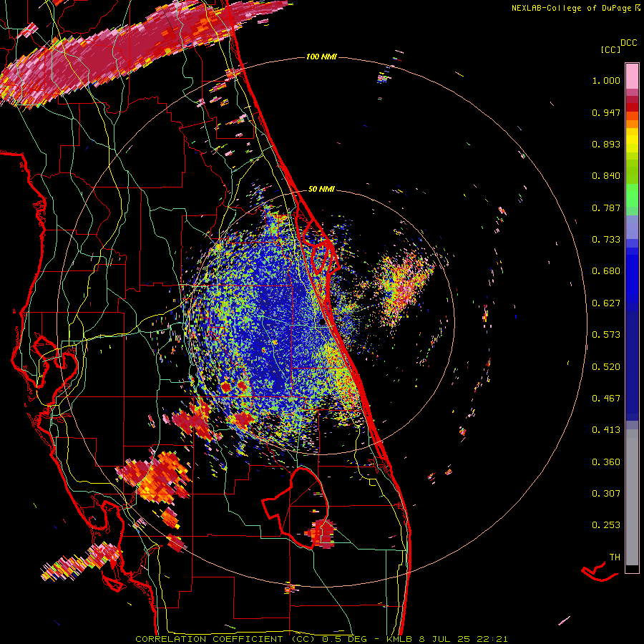Viewport: 644px width, 644px height.
Task: Select the 0.733 scale value
Action: (606, 240)
